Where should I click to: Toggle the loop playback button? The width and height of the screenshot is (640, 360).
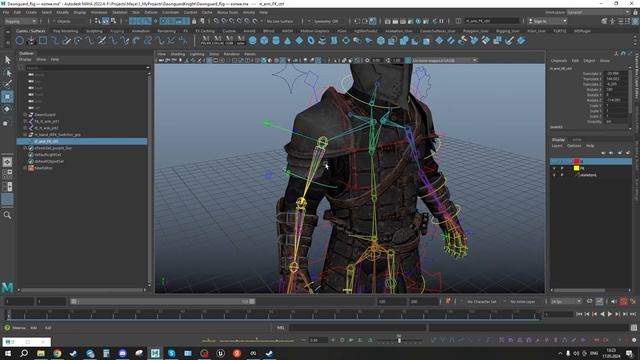coord(589,302)
